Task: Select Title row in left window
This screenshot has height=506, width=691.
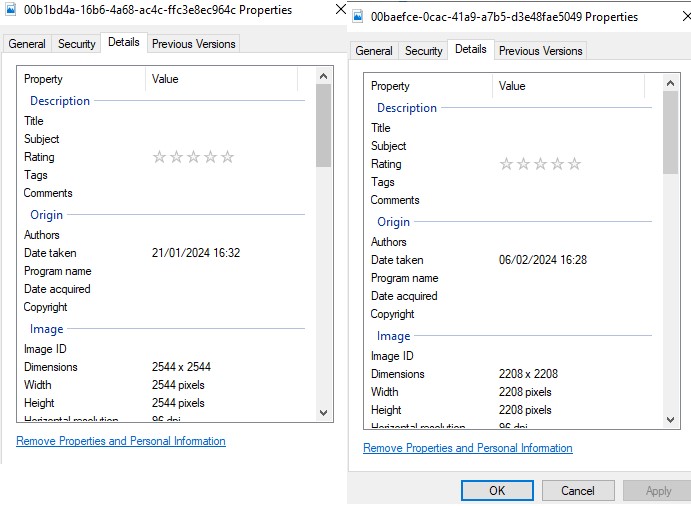Action: (164, 121)
